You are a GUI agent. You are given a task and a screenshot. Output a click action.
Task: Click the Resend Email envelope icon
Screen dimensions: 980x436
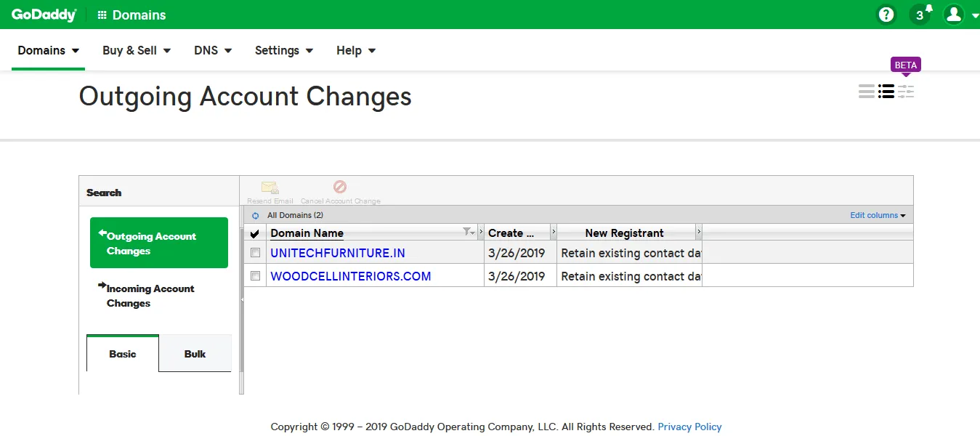click(x=270, y=187)
